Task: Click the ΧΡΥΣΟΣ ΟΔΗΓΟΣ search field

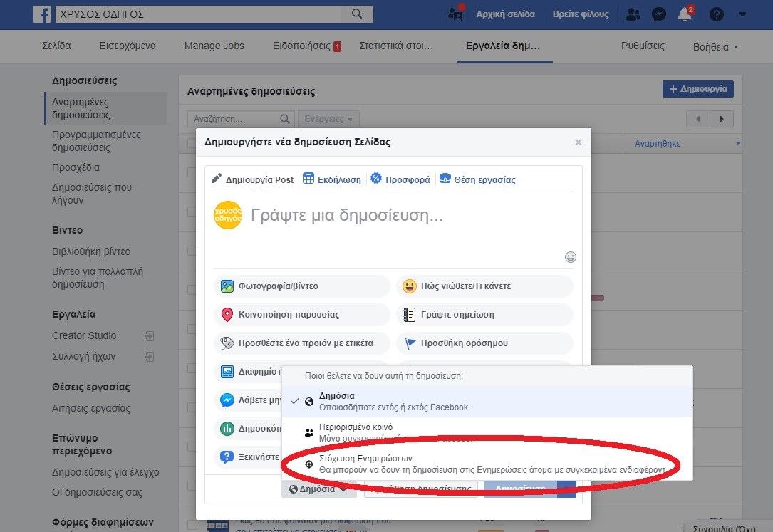Action: click(x=198, y=14)
